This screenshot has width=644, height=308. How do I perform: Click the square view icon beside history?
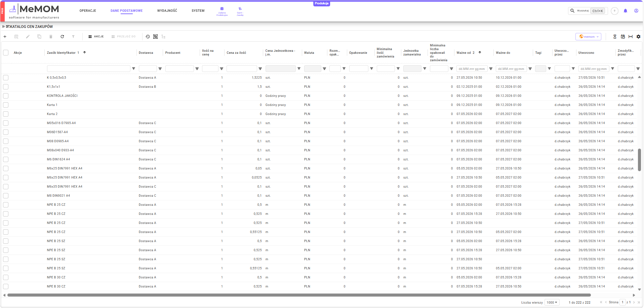pyautogui.click(x=156, y=37)
